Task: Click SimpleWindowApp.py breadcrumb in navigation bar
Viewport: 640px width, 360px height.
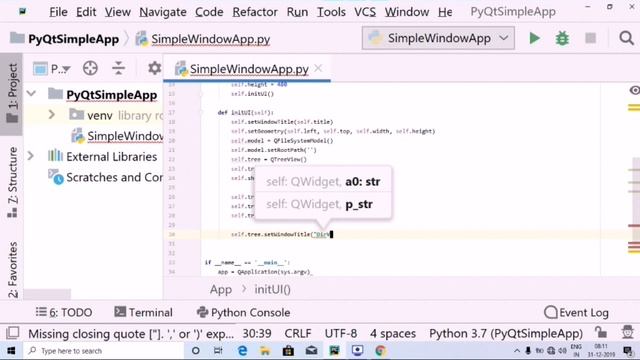Action: [x=203, y=39]
